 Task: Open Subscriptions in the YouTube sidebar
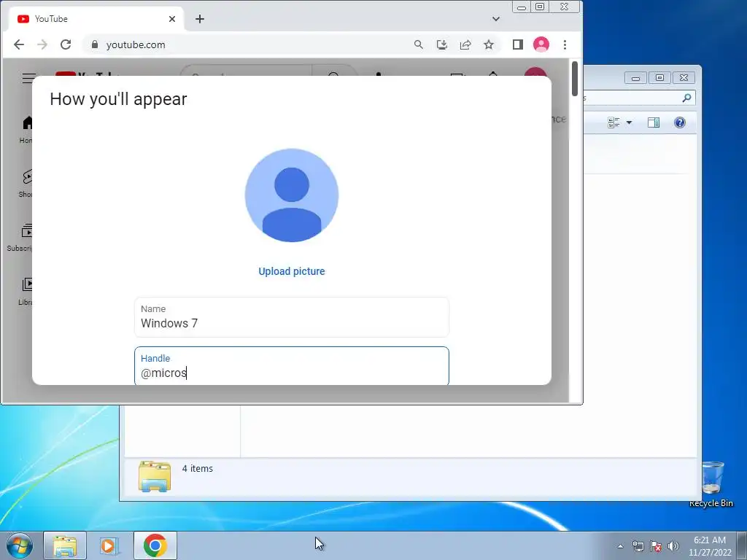pyautogui.click(x=20, y=237)
